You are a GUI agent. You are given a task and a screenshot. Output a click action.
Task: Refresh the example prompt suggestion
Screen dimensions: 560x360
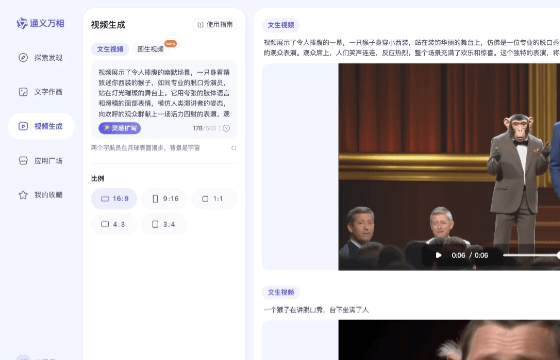pos(234,148)
